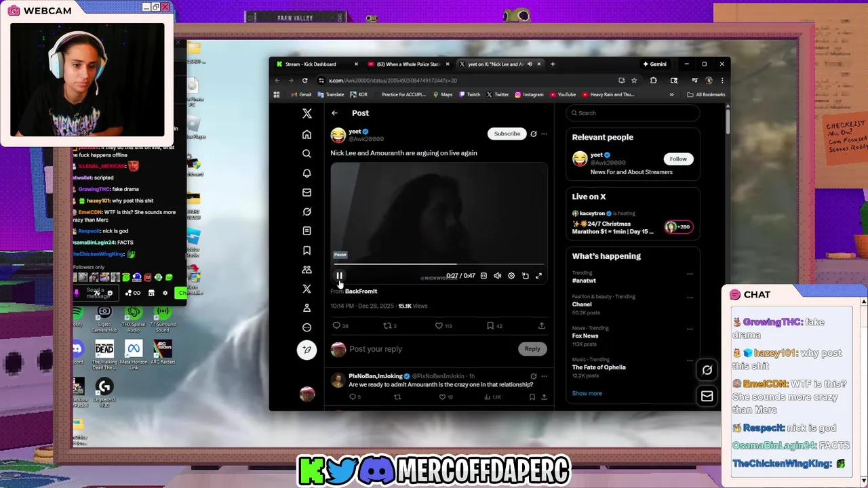Open options for The Fate of Ophelia trend
868x488 pixels.
tap(690, 360)
